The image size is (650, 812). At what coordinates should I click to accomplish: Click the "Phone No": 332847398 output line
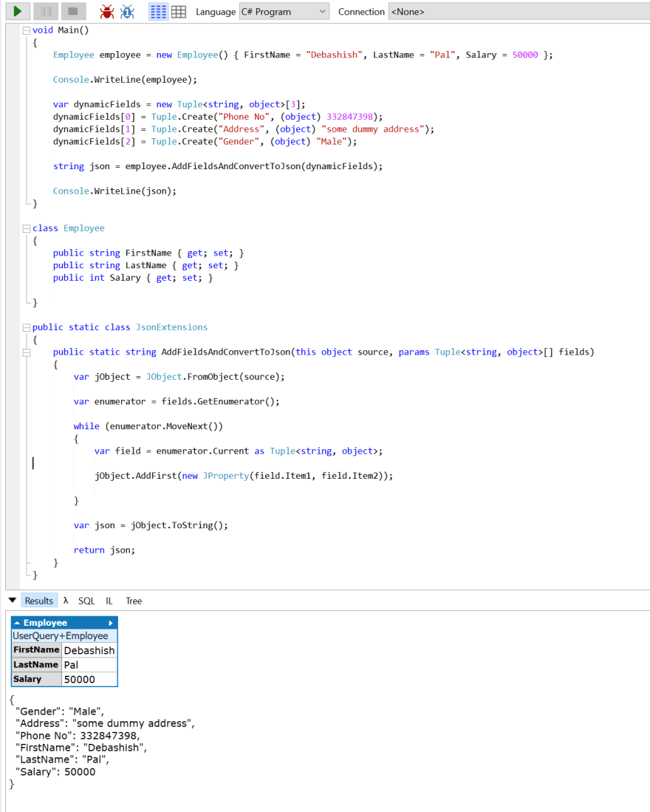point(78,736)
